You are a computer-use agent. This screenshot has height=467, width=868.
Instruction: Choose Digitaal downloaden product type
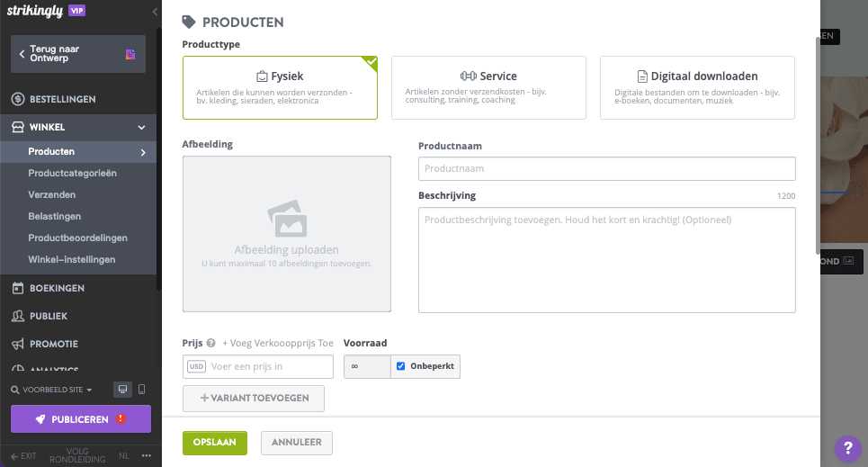697,87
